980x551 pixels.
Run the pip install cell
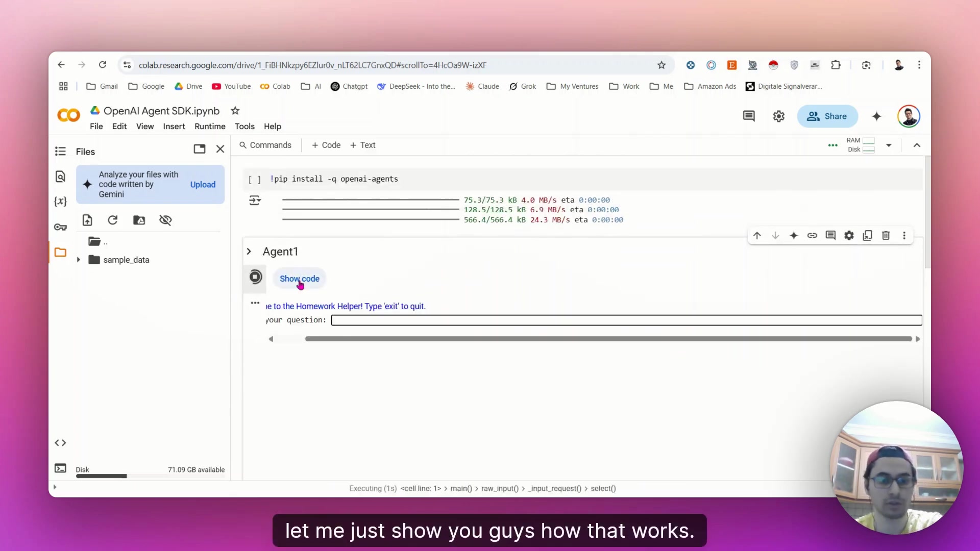255,180
